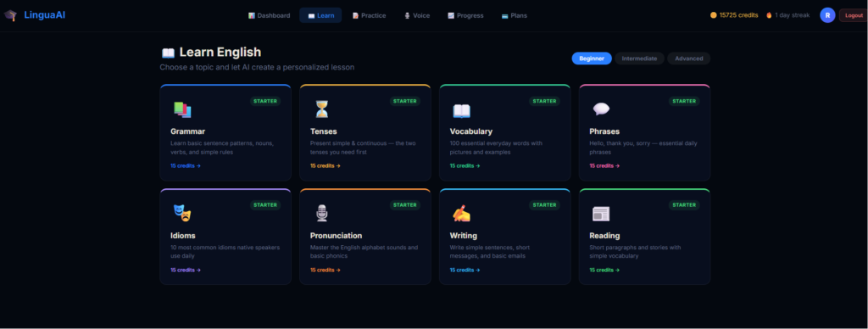The height and width of the screenshot is (329, 868).
Task: Click the Tenses card title
Action: pyautogui.click(x=323, y=131)
